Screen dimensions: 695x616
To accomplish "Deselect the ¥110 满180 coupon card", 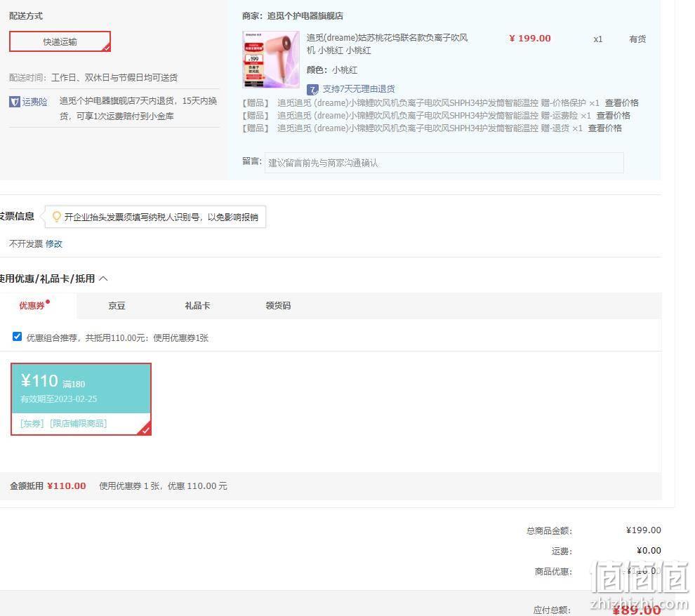I will point(81,399).
